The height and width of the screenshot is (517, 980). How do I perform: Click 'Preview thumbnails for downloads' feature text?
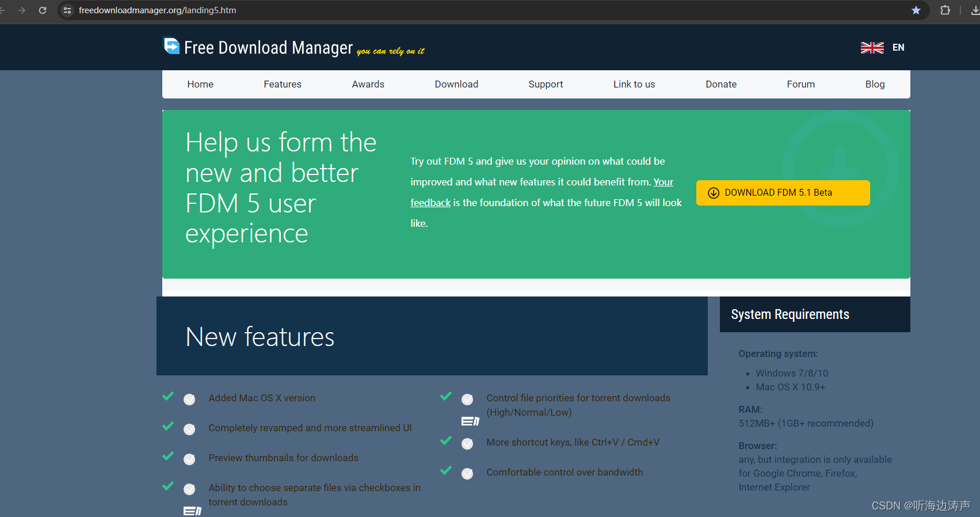[283, 458]
